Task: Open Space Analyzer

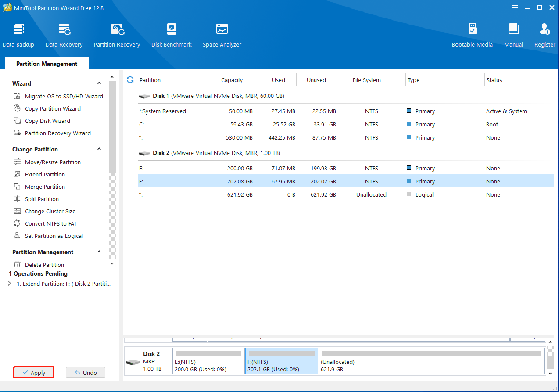Action: click(222, 35)
